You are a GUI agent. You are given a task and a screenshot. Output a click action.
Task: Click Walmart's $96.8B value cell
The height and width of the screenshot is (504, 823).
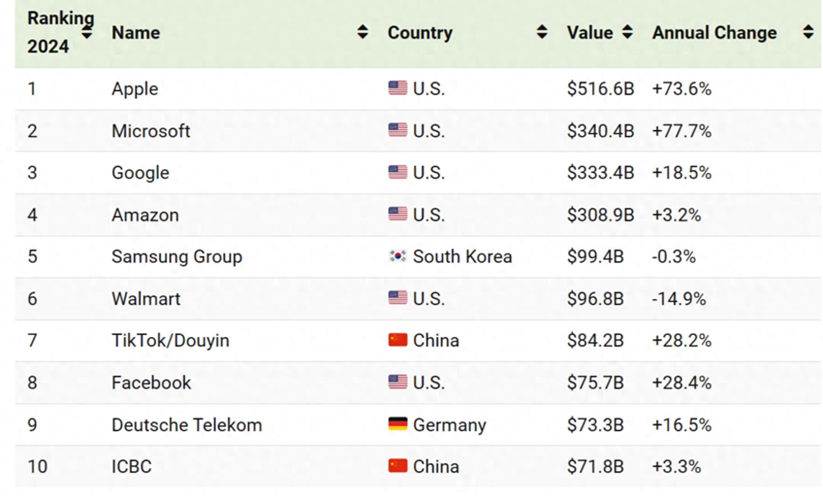pyautogui.click(x=595, y=299)
